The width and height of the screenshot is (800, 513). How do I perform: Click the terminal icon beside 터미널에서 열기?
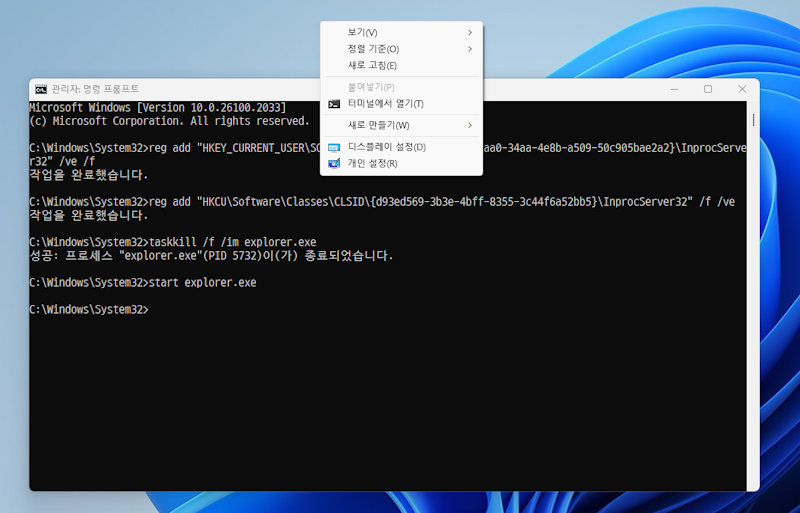[334, 104]
